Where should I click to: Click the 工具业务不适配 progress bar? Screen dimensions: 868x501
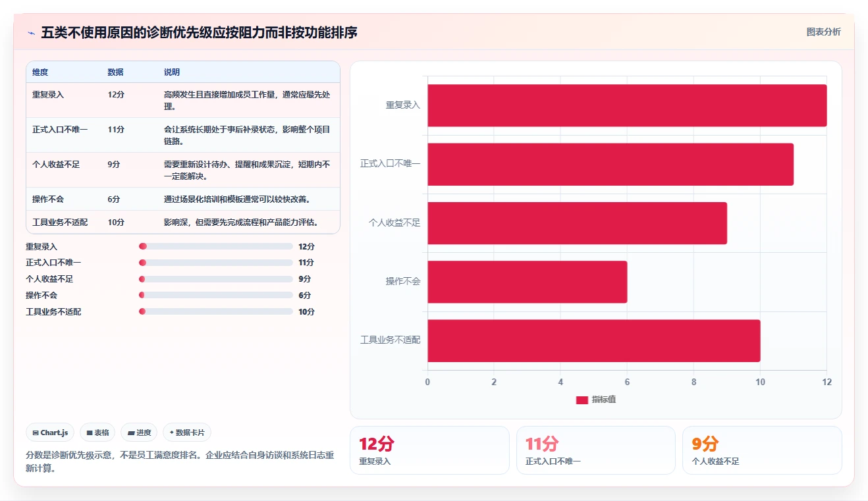pos(216,311)
